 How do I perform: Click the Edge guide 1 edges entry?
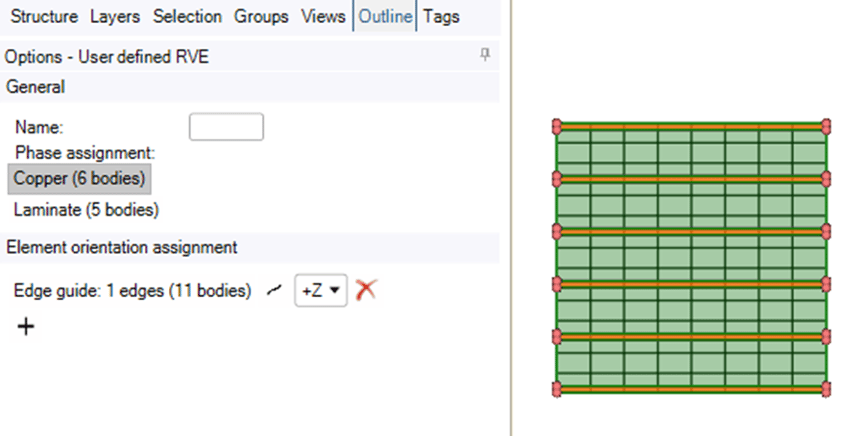131,291
